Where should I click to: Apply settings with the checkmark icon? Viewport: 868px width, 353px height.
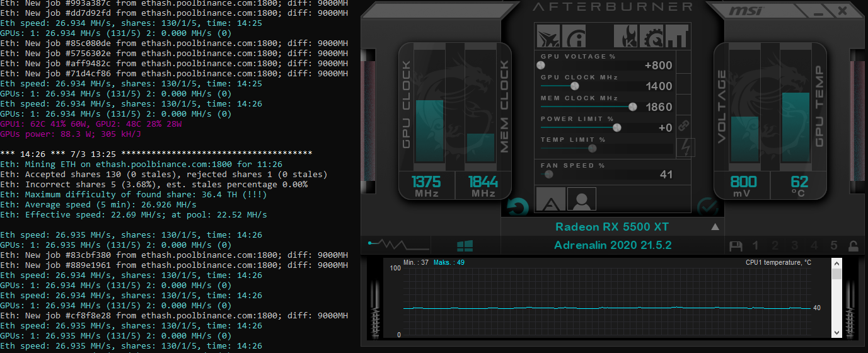708,207
